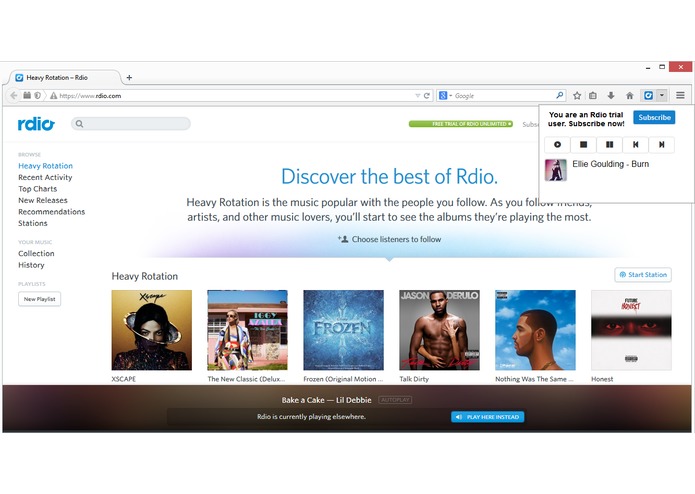Open the XSCAPE album cover
The width and height of the screenshot is (695, 494).
tap(152, 330)
